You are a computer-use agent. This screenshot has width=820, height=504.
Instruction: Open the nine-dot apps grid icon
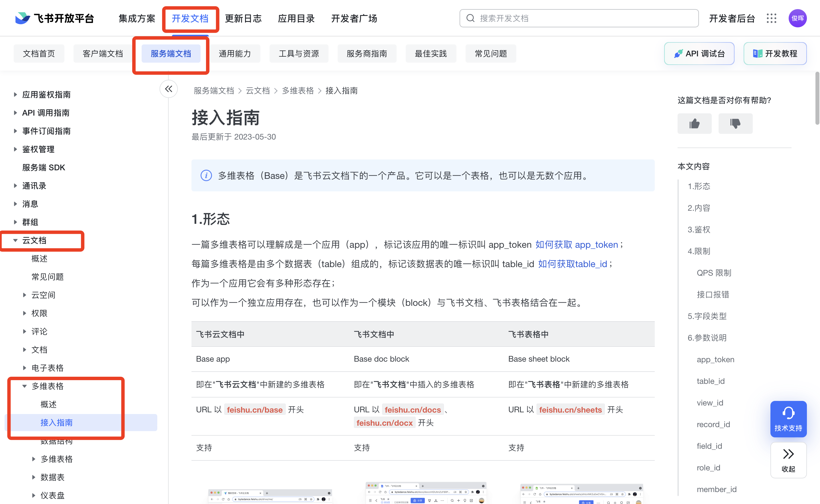click(x=771, y=18)
